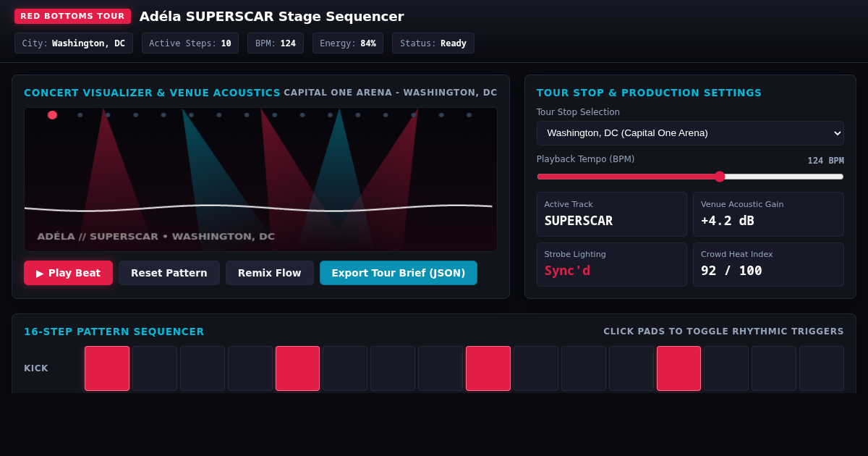Enable KICK pad step 6
The width and height of the screenshot is (868, 456).
[345, 368]
